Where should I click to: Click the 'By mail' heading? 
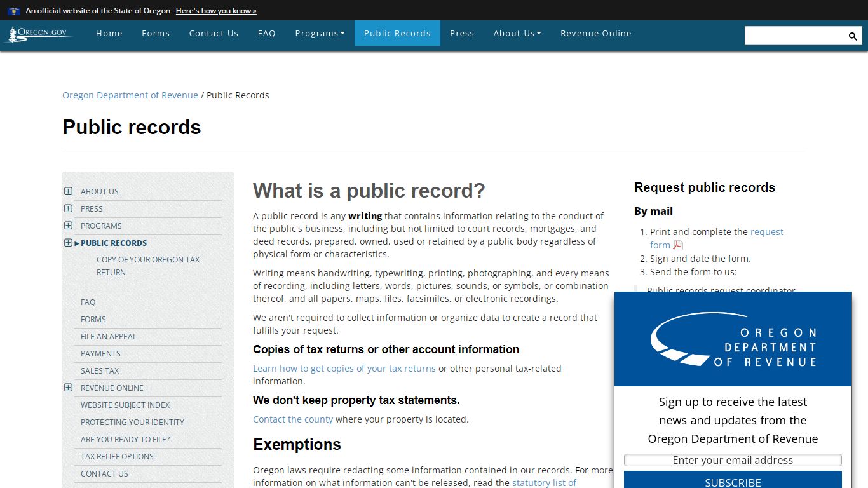click(x=653, y=211)
